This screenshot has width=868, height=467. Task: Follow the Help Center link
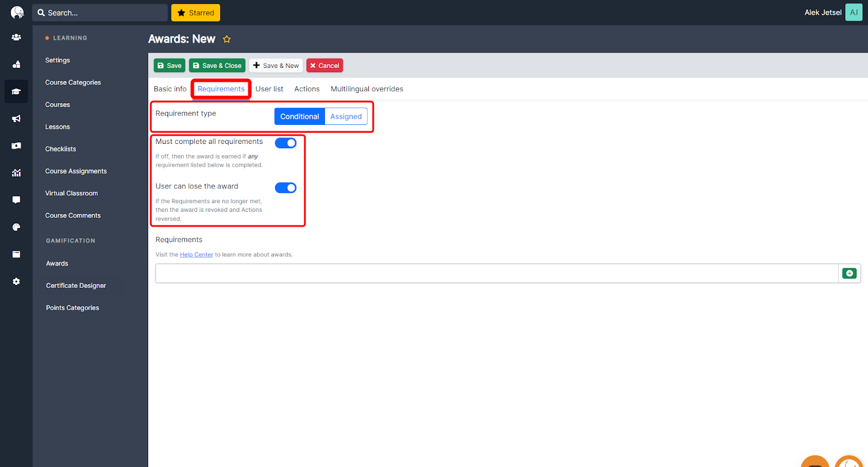click(196, 255)
